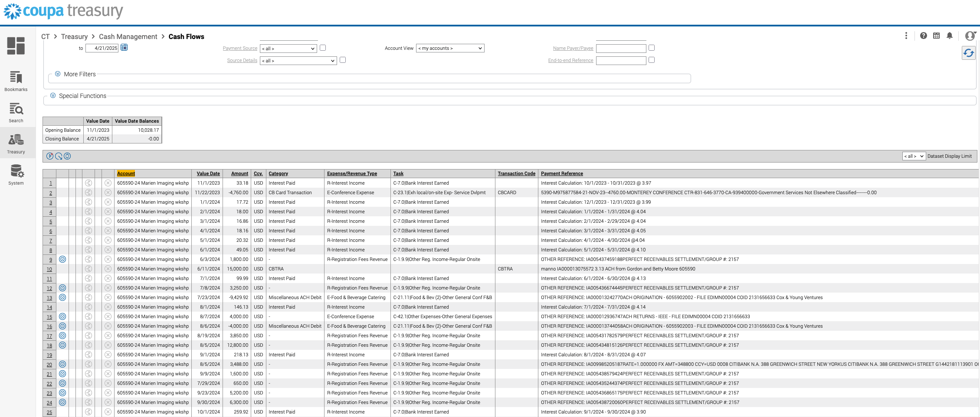Viewport: 980px width, 417px height.
Task: Open the calendar icon in top bar
Action: pos(937,36)
